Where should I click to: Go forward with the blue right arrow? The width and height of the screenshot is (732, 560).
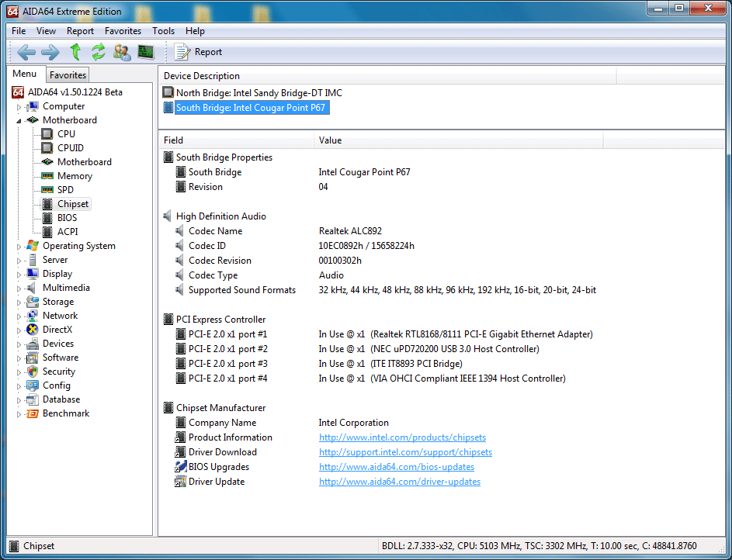50,52
